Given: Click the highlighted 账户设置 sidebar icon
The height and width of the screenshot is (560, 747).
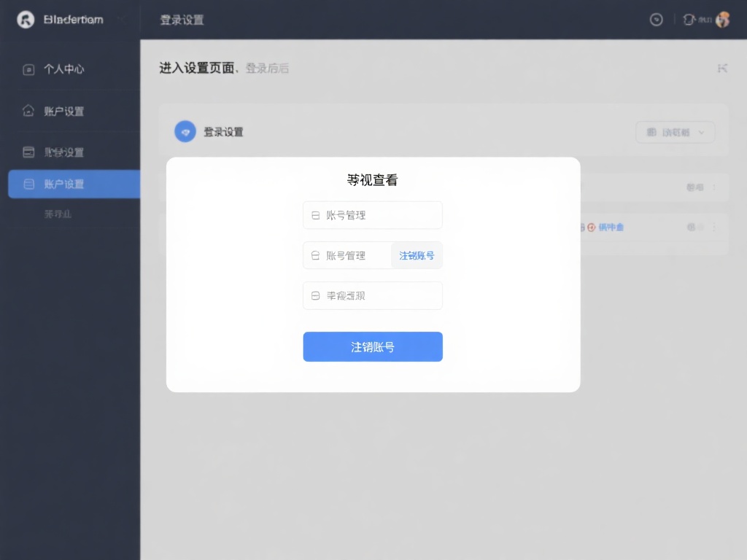Looking at the screenshot, I should (28, 184).
